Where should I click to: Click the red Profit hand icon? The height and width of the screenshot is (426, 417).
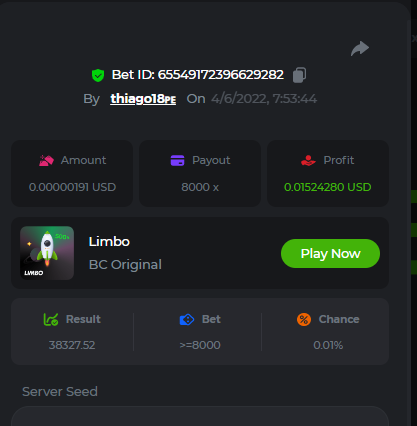[308, 160]
